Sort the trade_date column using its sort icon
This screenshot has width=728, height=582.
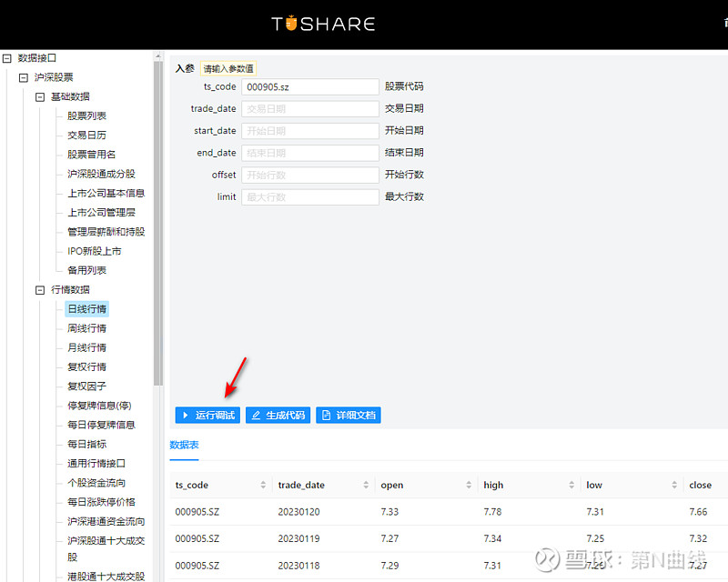click(365, 485)
